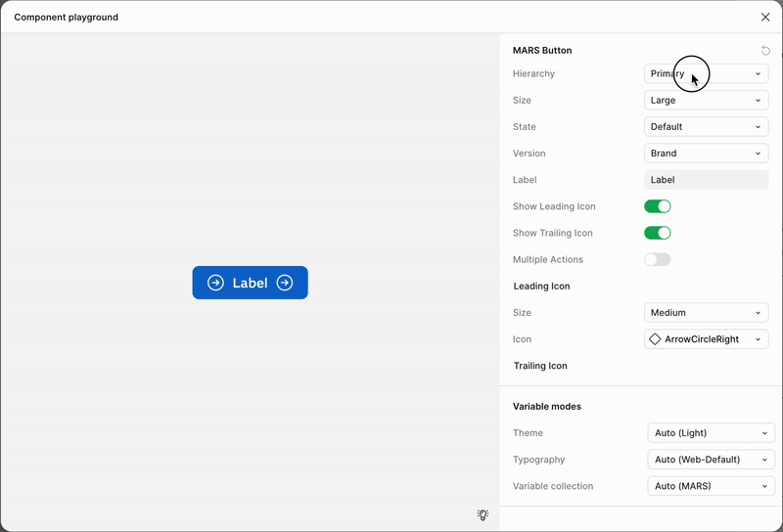Click the MARS Button heading

tap(542, 51)
